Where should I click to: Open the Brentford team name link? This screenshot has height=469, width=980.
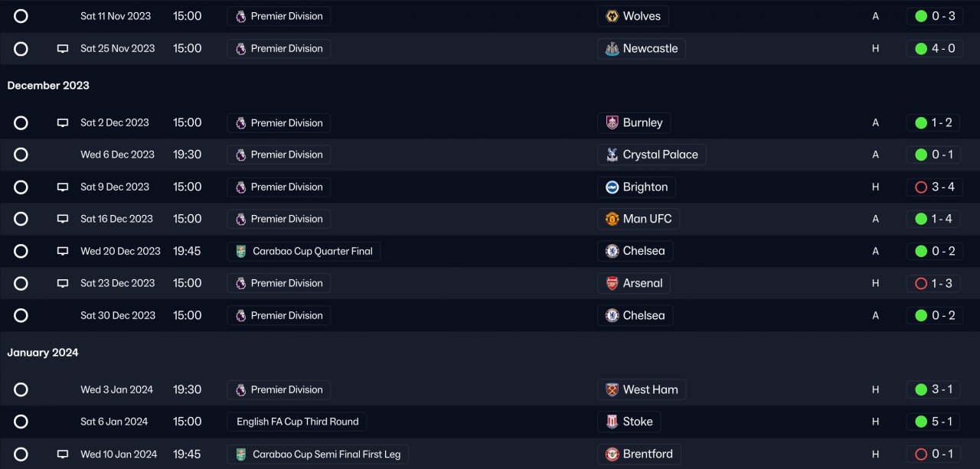pos(648,454)
